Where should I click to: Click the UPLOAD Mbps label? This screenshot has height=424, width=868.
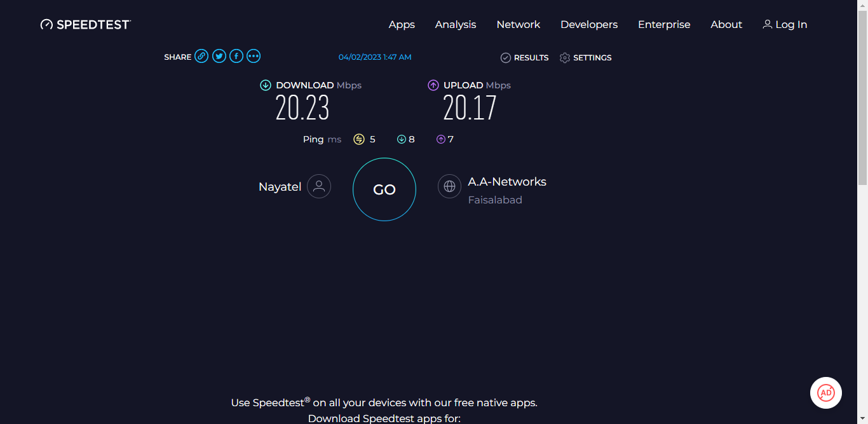point(477,85)
